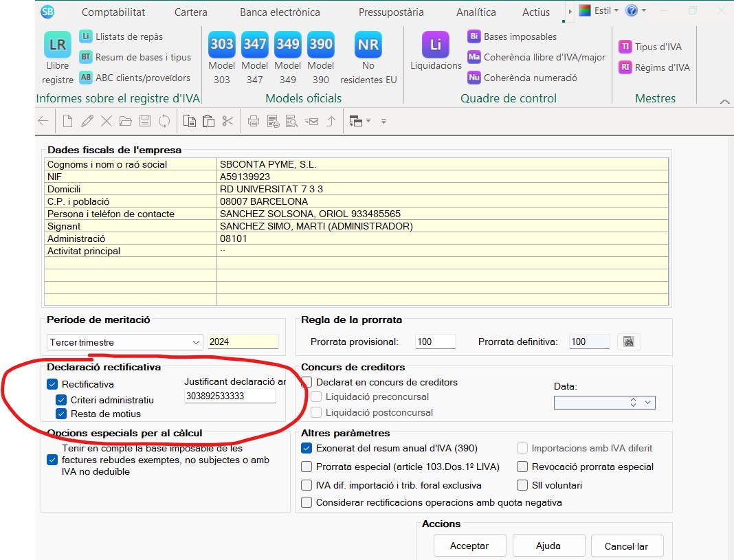This screenshot has height=560, width=734.
Task: Open the Liquidacions icon
Action: pos(436,45)
